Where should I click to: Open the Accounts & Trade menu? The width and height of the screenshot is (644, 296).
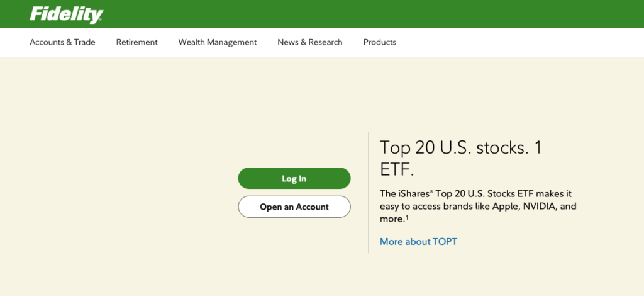coord(62,42)
